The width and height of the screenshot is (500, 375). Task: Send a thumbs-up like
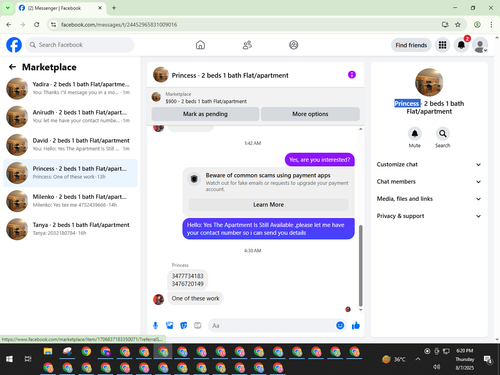pos(356,325)
